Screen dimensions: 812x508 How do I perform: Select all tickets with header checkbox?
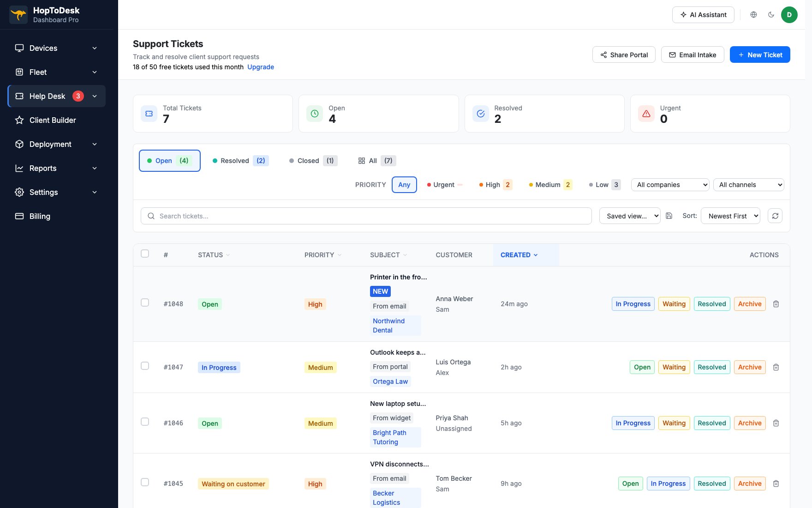(x=145, y=254)
